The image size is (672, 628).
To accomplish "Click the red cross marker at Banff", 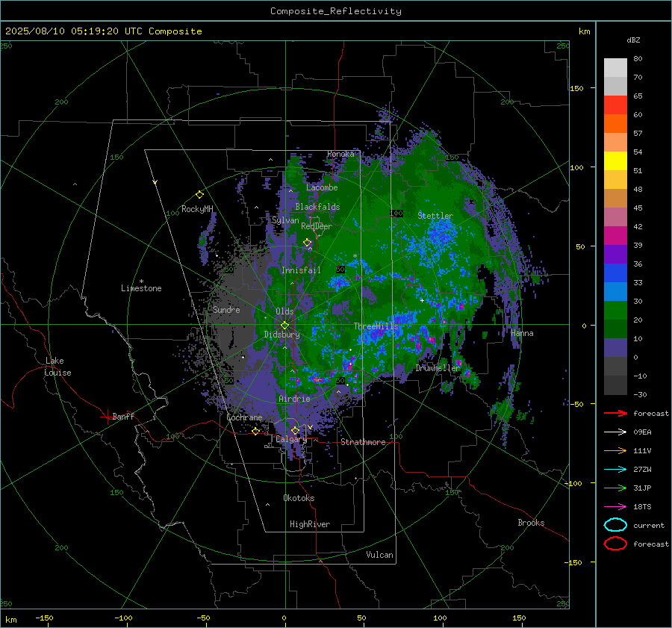I will pyautogui.click(x=107, y=417).
